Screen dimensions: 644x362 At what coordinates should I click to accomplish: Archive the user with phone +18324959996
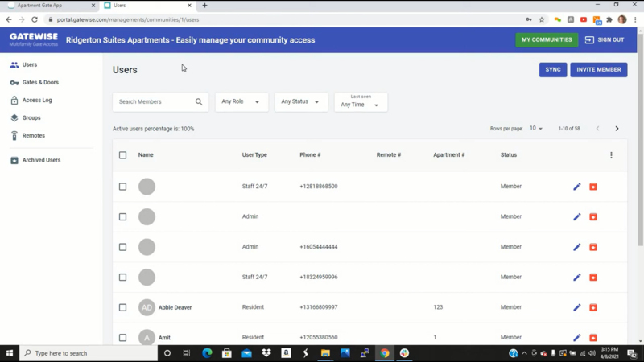[593, 278]
